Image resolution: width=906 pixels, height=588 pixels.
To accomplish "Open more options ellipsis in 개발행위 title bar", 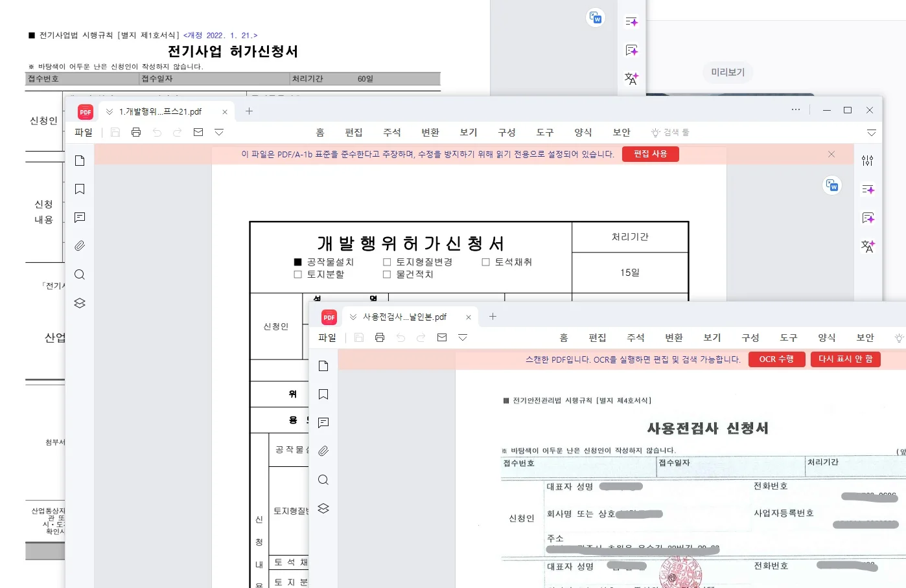I will pos(796,110).
